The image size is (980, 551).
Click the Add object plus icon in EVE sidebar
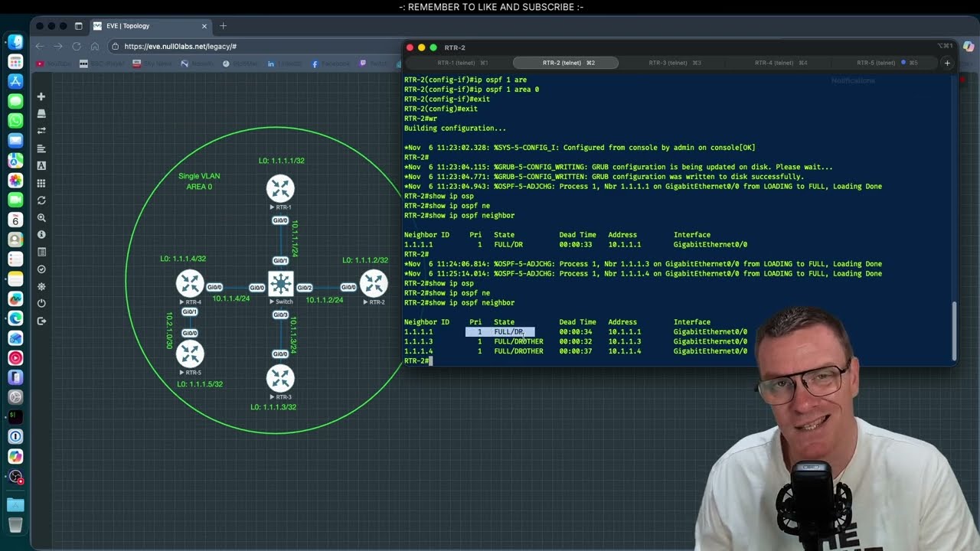(x=41, y=96)
